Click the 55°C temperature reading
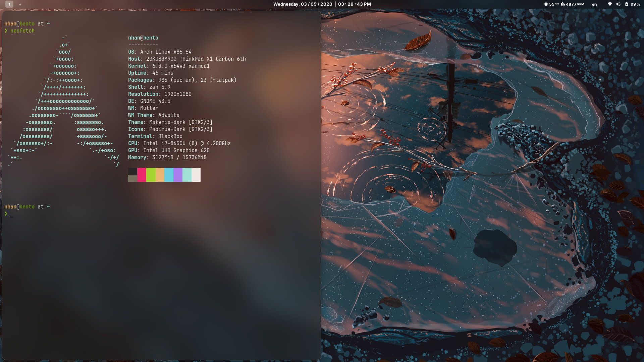The image size is (644, 362). pyautogui.click(x=554, y=4)
